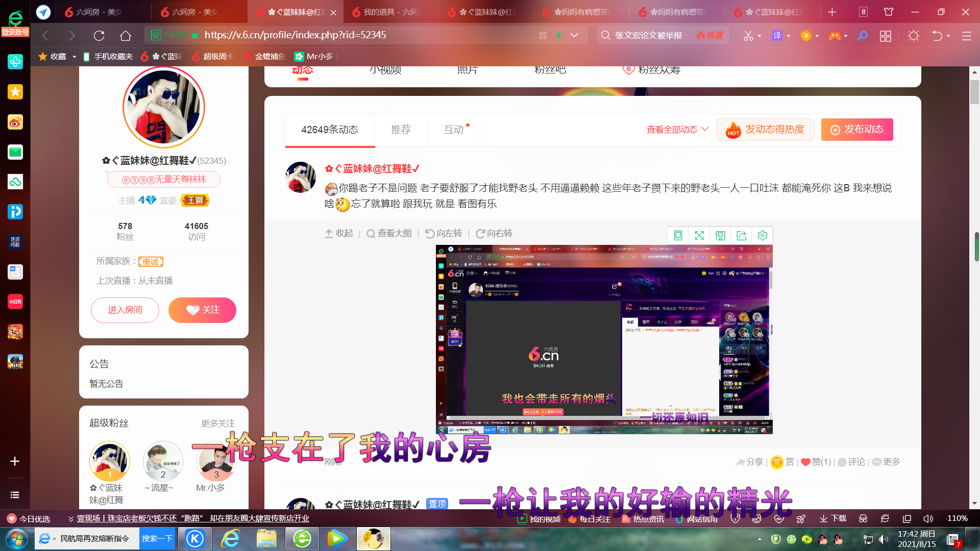Open the red 小红书 sidebar icon

pyautogui.click(x=15, y=302)
